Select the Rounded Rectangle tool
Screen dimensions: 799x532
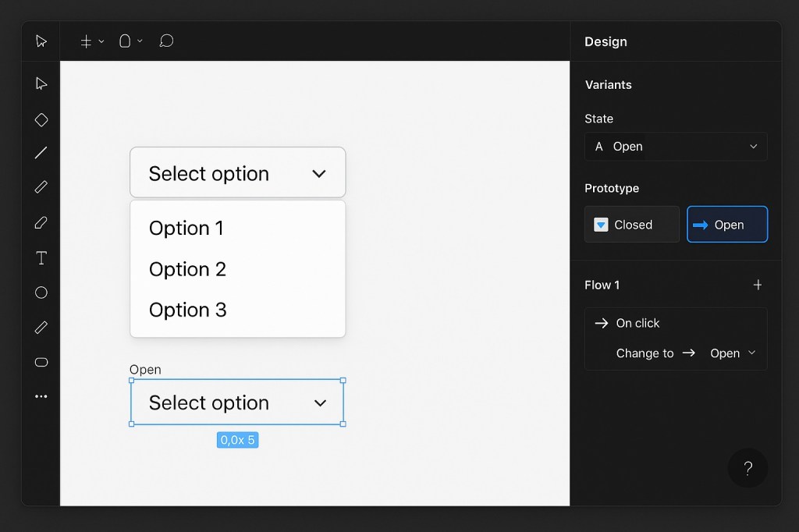(x=41, y=362)
